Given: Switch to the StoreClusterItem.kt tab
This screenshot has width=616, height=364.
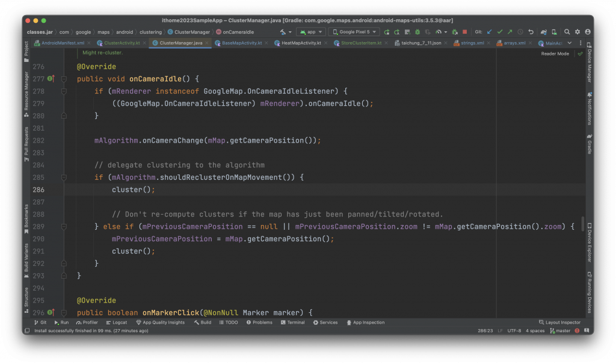Looking at the screenshot, I should [361, 43].
